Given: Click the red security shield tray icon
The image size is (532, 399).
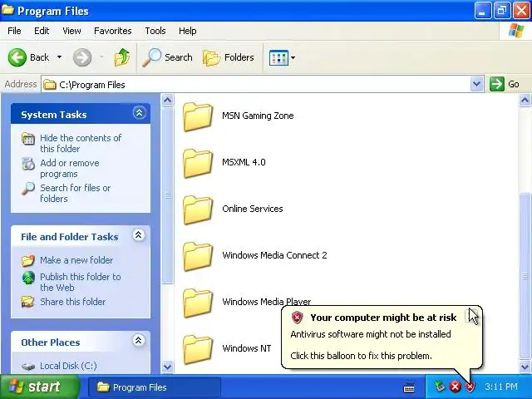Looking at the screenshot, I should pyautogui.click(x=470, y=387).
